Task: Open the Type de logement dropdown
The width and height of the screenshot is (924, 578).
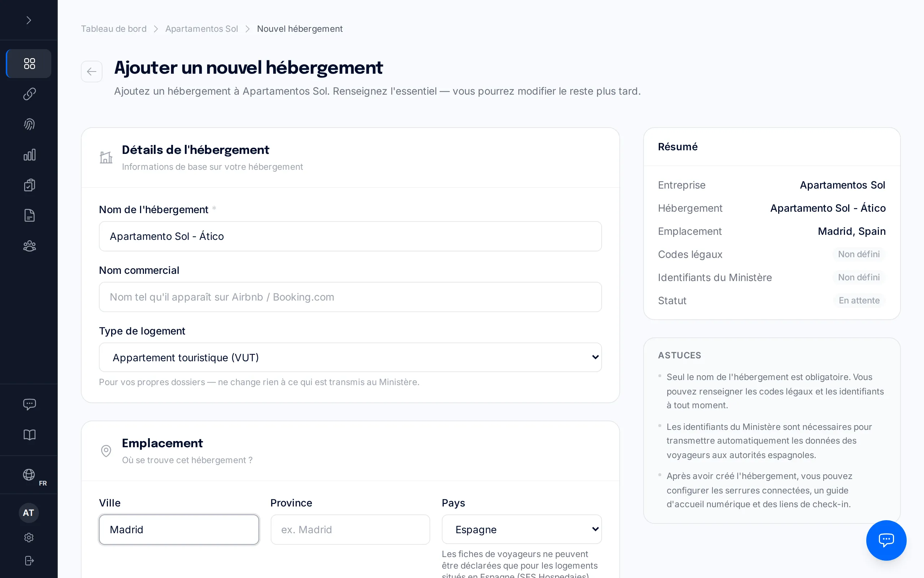Action: tap(350, 357)
